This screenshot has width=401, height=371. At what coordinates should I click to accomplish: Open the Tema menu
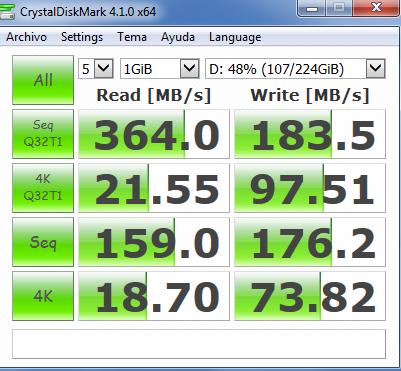point(132,37)
